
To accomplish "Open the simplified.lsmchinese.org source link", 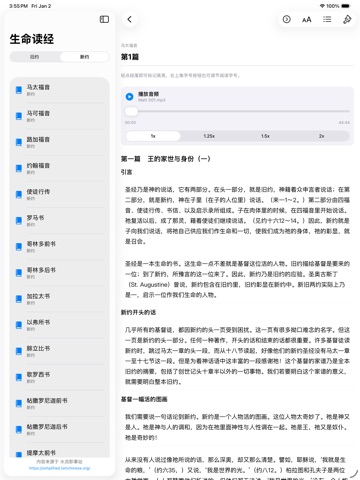I will [59, 468].
